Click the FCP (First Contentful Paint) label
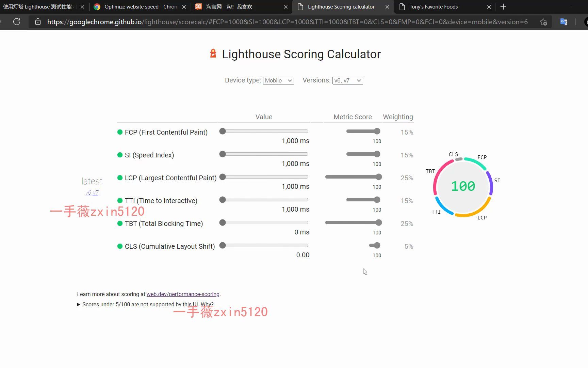588x368 pixels. 166,132
